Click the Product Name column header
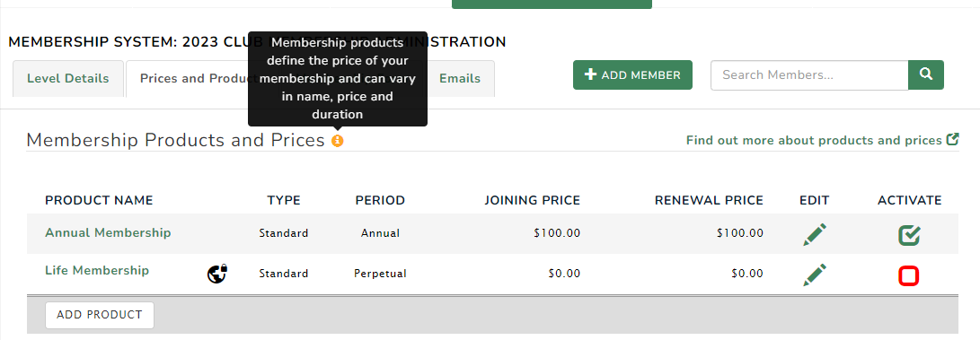Image resolution: width=980 pixels, height=340 pixels. click(99, 200)
